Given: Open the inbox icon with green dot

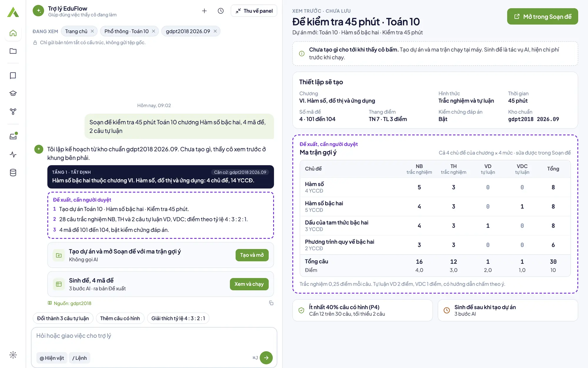Looking at the screenshot, I should (13, 137).
